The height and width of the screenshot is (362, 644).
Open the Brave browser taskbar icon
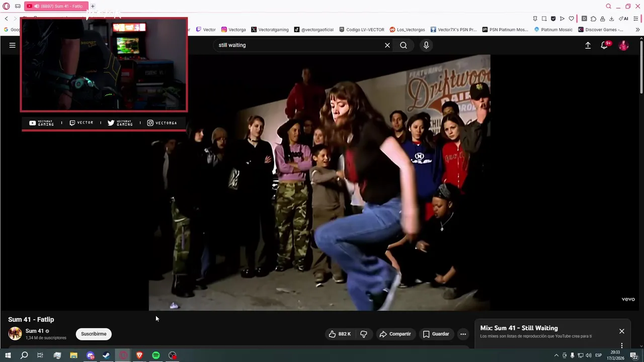139,355
